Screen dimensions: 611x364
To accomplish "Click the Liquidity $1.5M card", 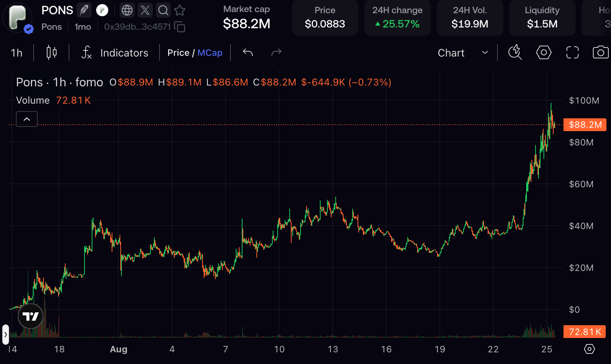I will pos(542,18).
